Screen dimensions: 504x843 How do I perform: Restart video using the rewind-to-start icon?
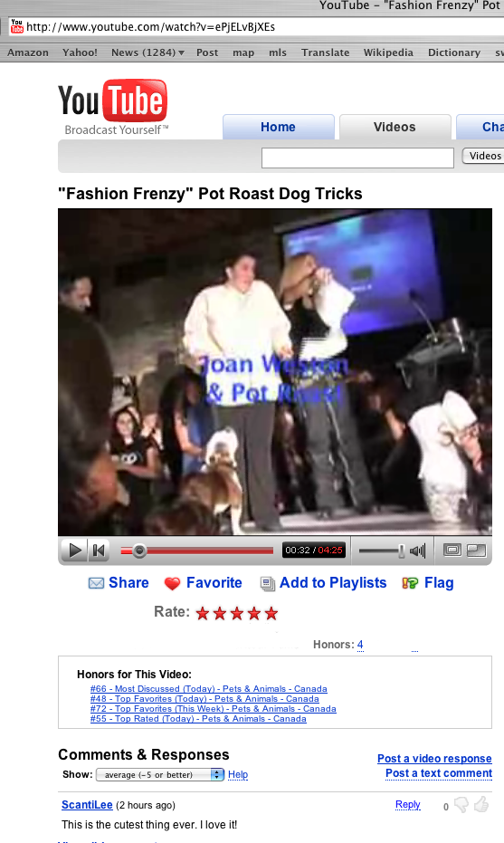99,550
